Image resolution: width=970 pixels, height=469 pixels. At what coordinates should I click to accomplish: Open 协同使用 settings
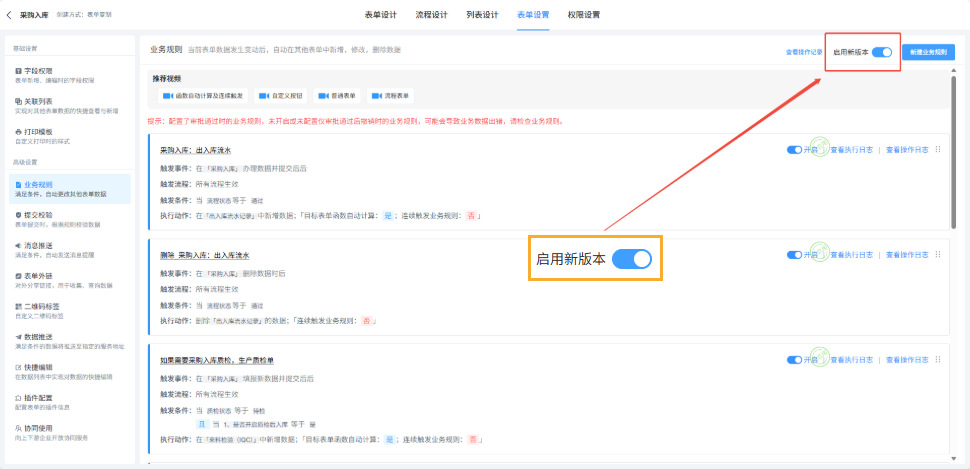(70, 432)
